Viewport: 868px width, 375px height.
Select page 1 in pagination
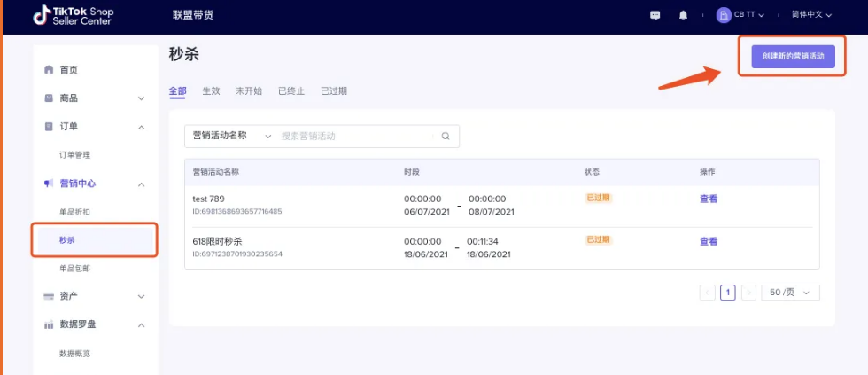pos(728,293)
